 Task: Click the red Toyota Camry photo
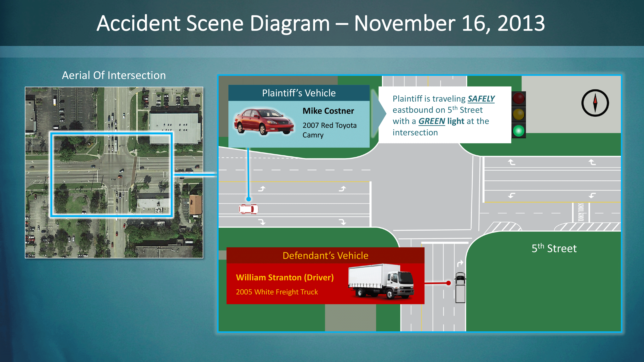(264, 122)
